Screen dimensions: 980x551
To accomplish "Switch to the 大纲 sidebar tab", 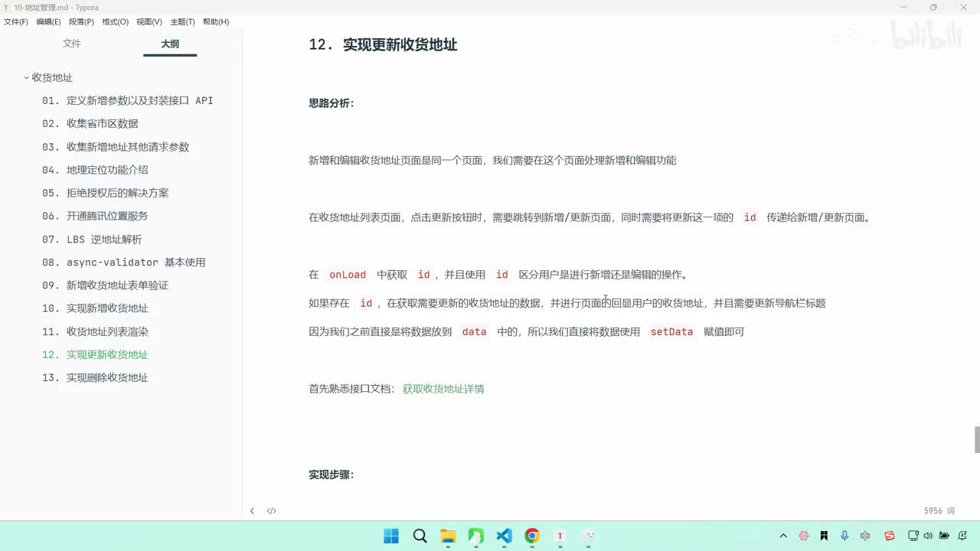I will click(x=170, y=44).
